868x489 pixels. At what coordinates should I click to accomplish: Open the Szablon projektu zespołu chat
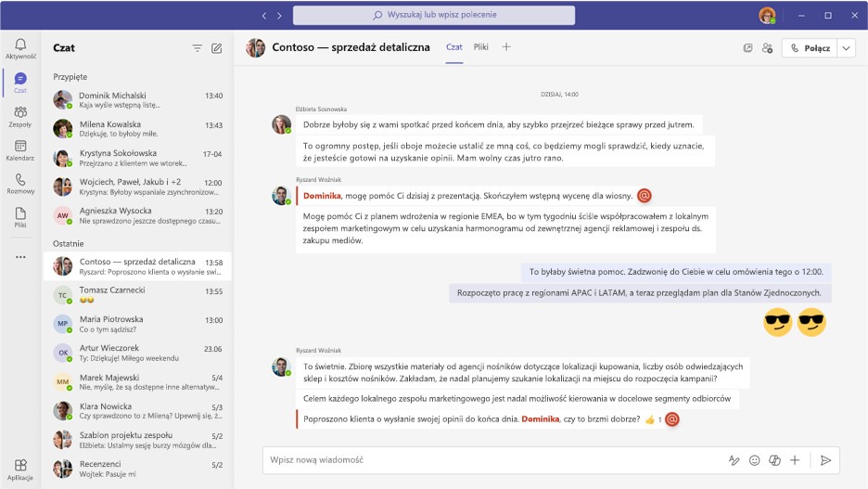pyautogui.click(x=137, y=439)
